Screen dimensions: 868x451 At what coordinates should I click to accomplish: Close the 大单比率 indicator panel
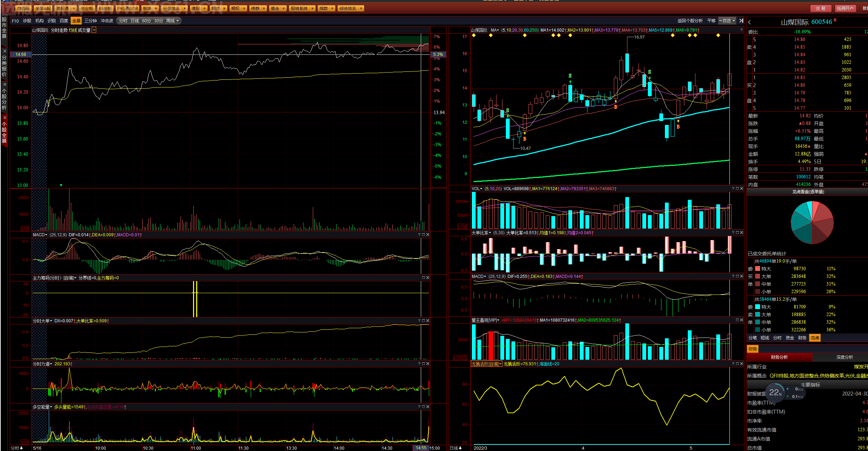coord(742,233)
